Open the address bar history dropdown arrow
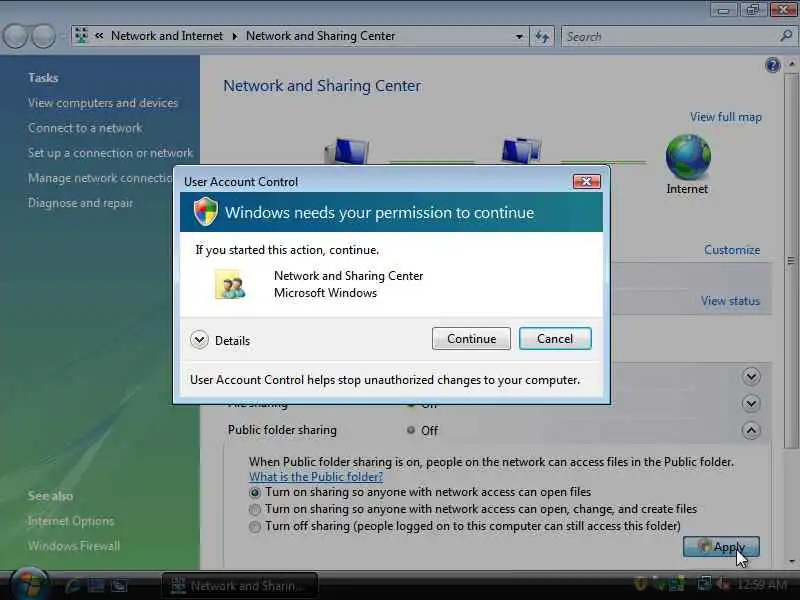This screenshot has height=600, width=800. tap(519, 37)
